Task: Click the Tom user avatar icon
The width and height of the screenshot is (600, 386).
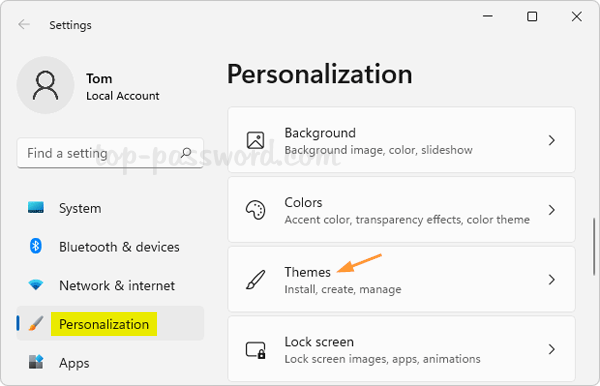Action: (45, 85)
